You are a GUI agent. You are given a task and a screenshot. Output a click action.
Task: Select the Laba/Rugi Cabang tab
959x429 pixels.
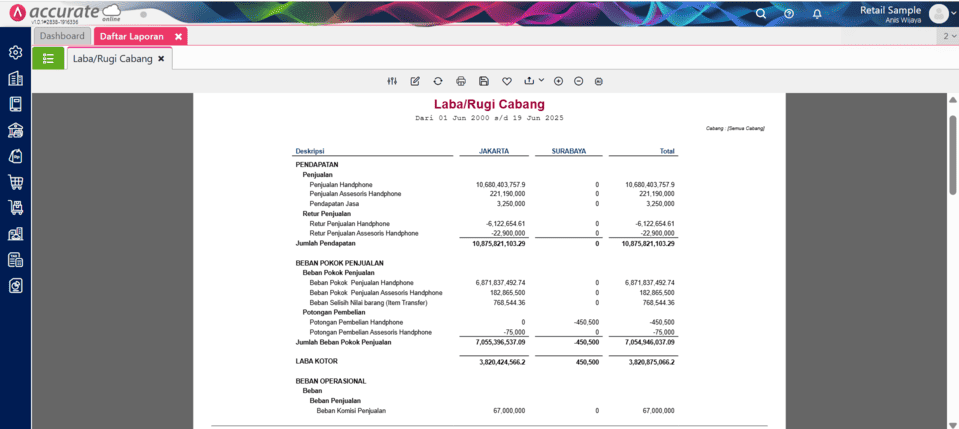[113, 59]
